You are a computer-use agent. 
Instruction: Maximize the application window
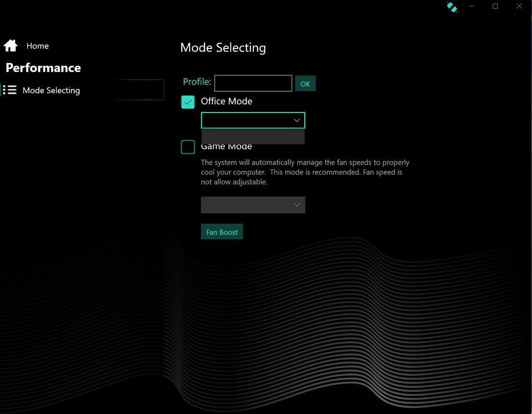(495, 6)
